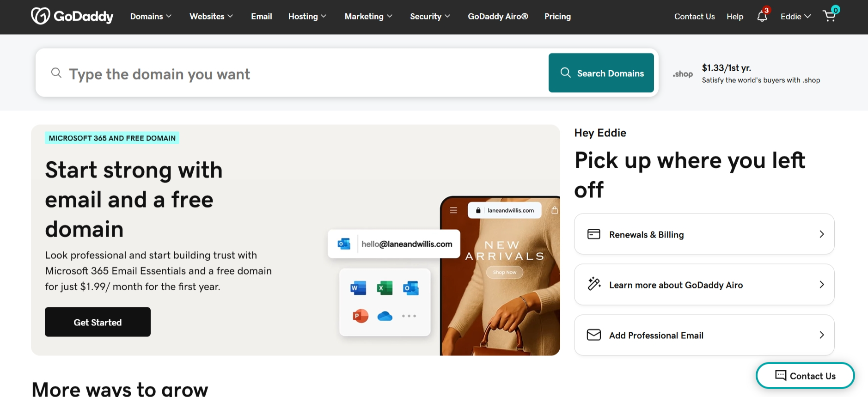Open the Pricing nav item

coord(557,16)
